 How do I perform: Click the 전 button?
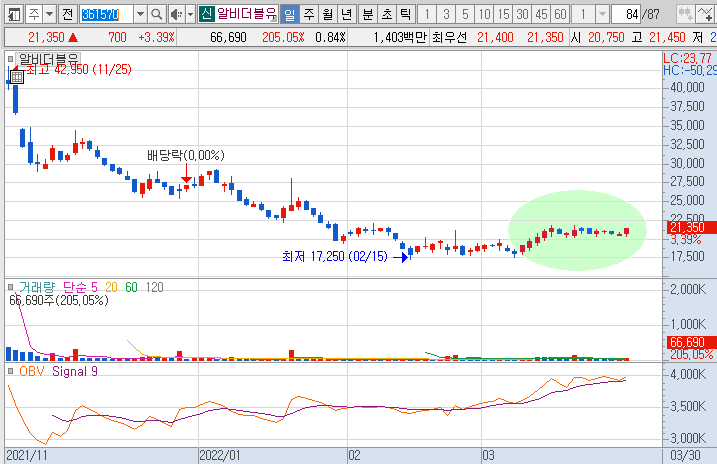[68, 15]
